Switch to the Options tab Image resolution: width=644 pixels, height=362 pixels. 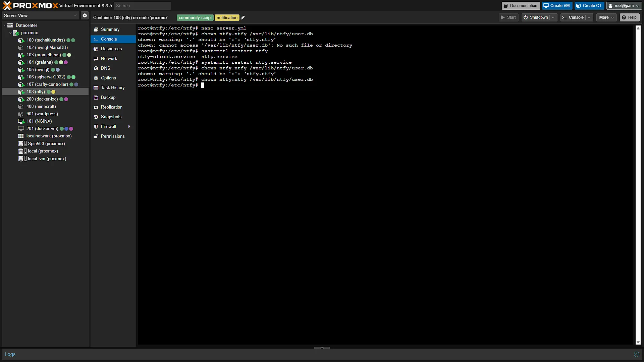click(x=113, y=78)
